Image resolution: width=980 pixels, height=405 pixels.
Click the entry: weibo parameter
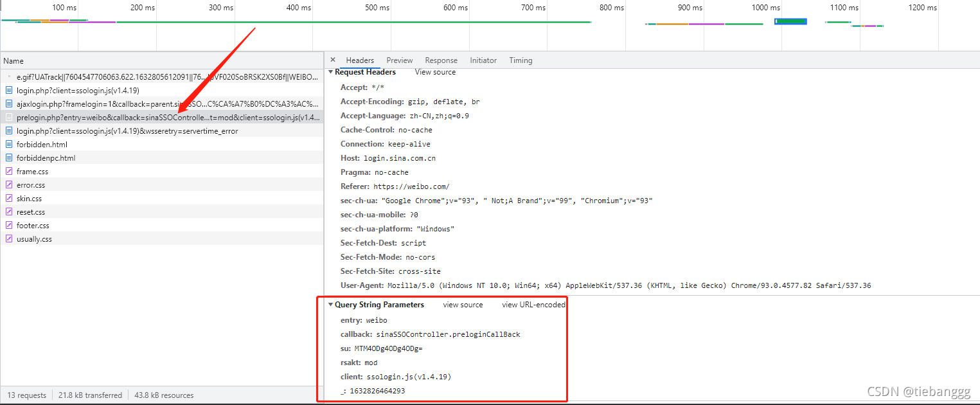pos(364,320)
